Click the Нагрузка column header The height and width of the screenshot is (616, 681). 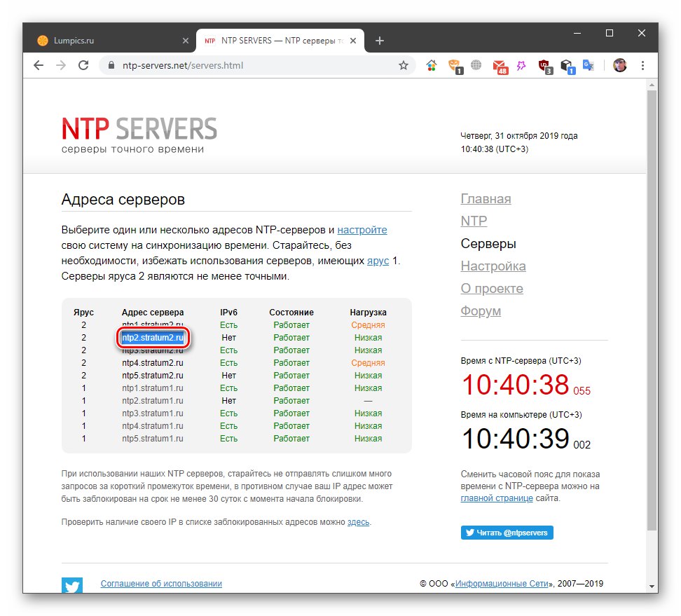[369, 313]
